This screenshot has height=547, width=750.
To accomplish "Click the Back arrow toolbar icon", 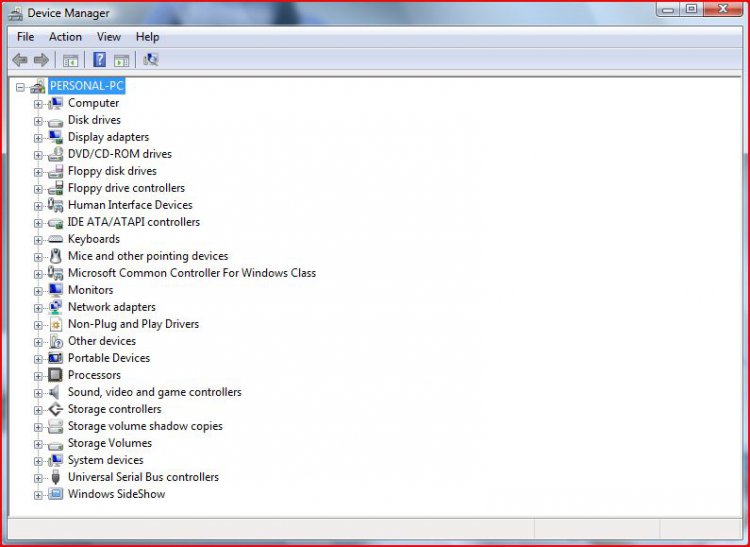I will (20, 60).
